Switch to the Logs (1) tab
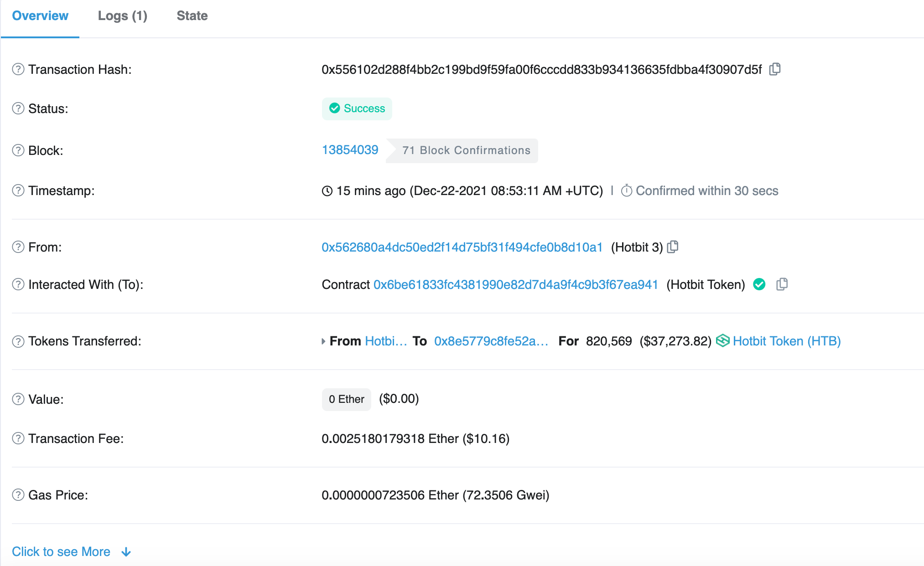This screenshot has width=924, height=566. click(122, 16)
